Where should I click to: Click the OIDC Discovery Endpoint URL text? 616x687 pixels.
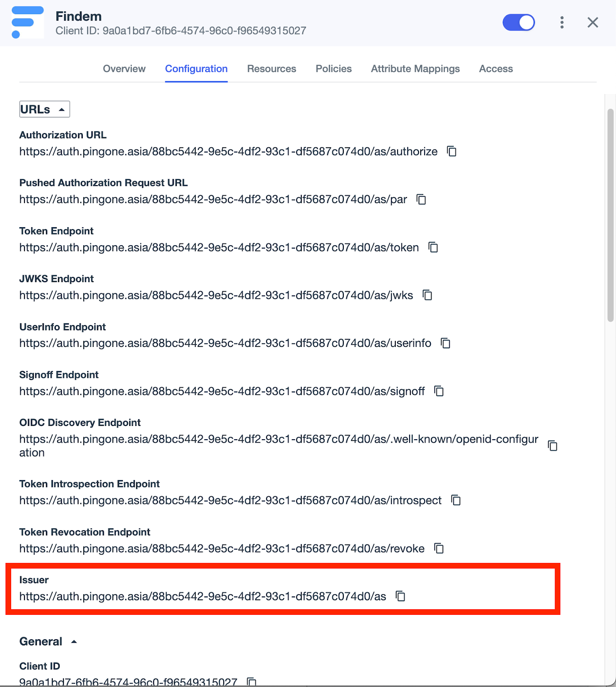[279, 446]
